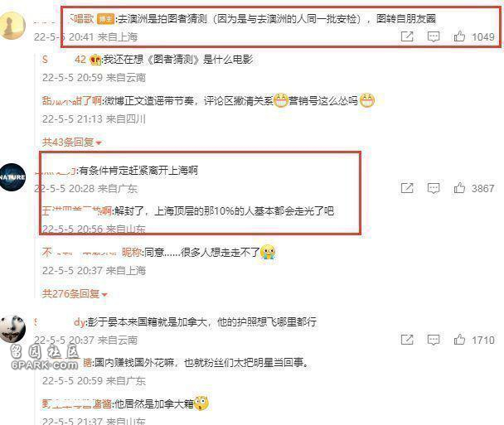Viewport: 504px width, 425px height.
Task: Open the username ending in 唱歌
Action: click(x=64, y=19)
